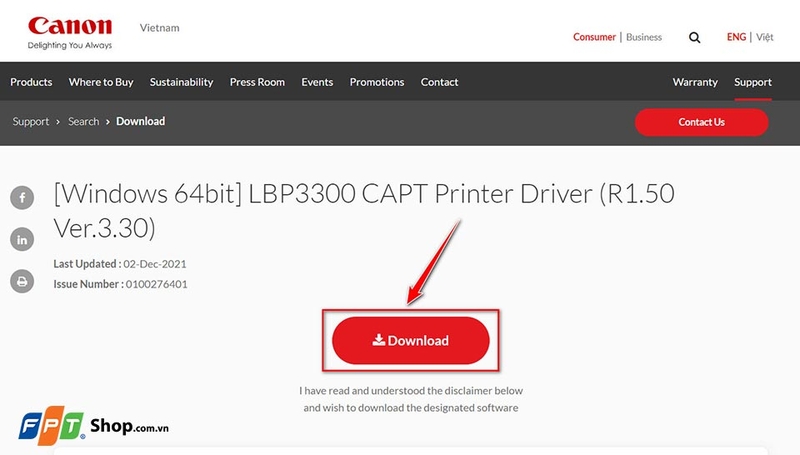Click the Vietnam region label
Image resolution: width=800 pixels, height=455 pixels.
(160, 28)
